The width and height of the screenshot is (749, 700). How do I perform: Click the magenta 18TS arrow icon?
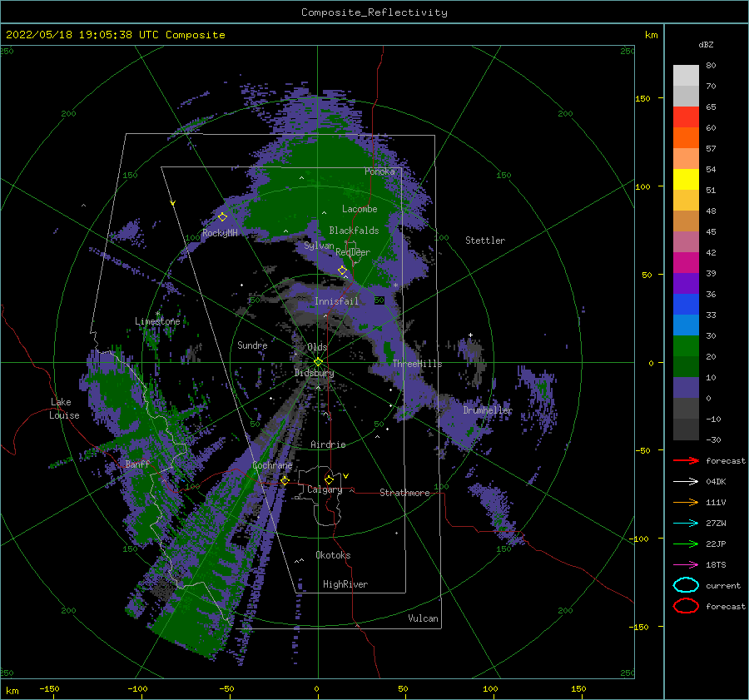click(686, 565)
